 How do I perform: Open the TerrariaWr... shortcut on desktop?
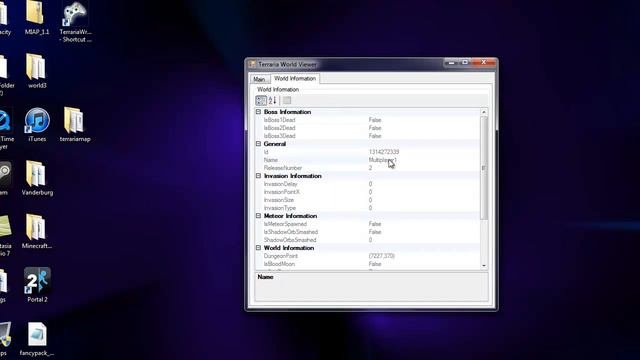(x=75, y=22)
